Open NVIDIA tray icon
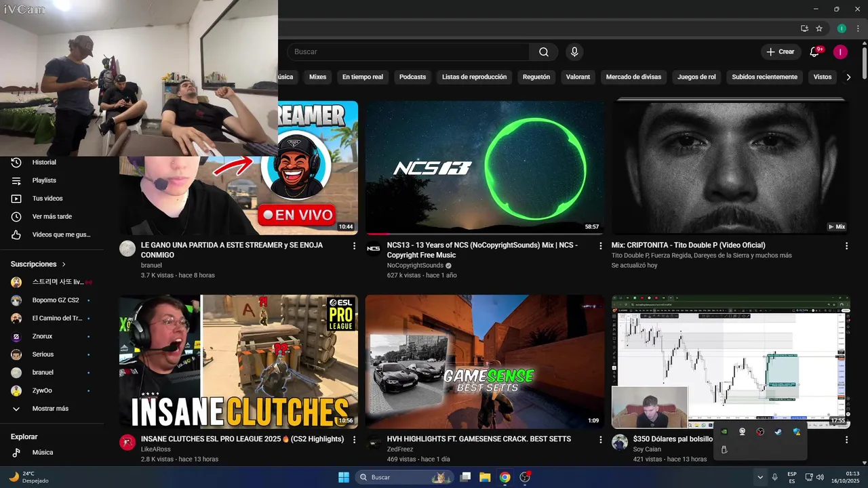This screenshot has width=868, height=488. point(724,431)
